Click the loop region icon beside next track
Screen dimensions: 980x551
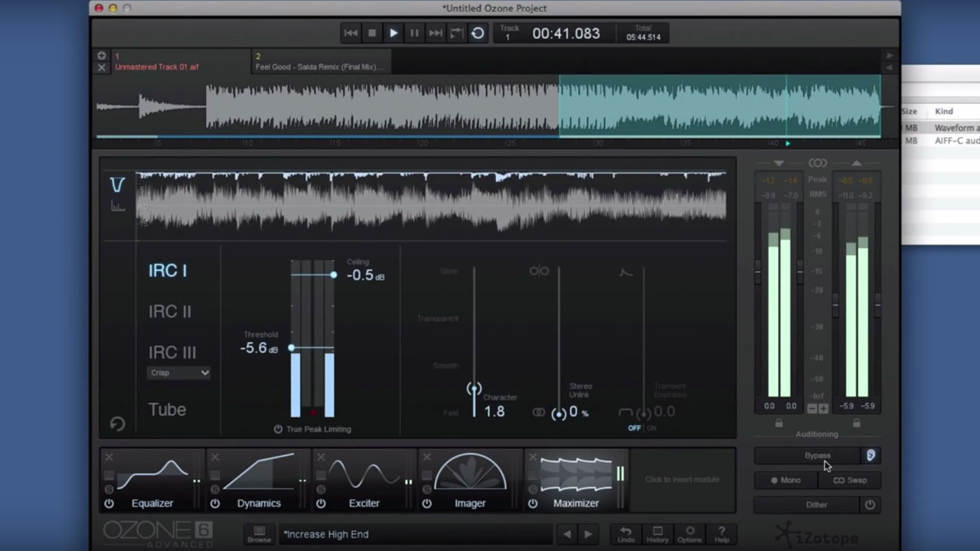[456, 33]
